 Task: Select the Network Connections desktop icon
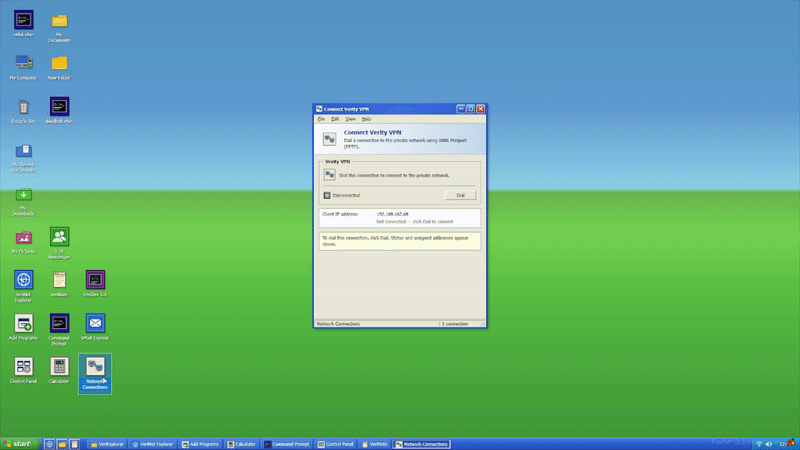tap(95, 373)
